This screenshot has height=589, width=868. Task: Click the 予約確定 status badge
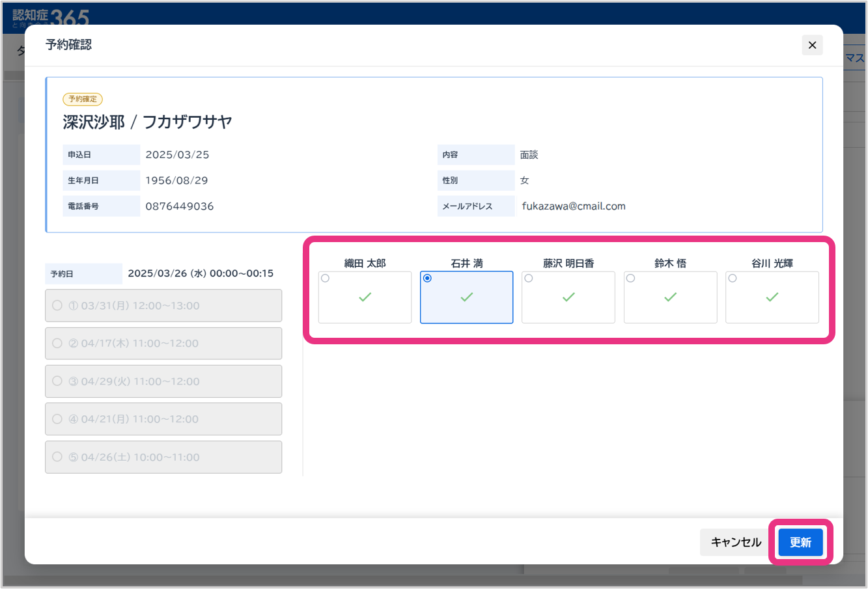[x=83, y=99]
